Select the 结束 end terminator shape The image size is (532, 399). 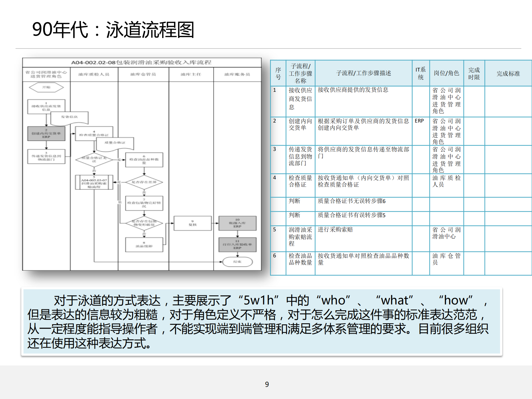(x=238, y=261)
